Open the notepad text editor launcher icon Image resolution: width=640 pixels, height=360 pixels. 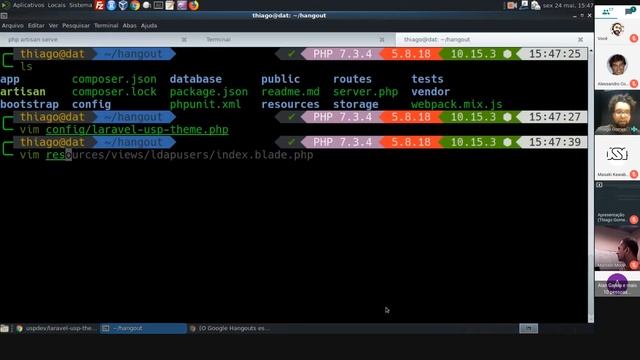tap(170, 5)
